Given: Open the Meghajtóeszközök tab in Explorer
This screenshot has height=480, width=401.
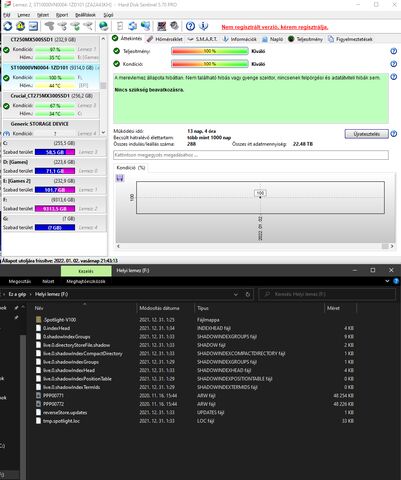Looking at the screenshot, I should 86,281.
